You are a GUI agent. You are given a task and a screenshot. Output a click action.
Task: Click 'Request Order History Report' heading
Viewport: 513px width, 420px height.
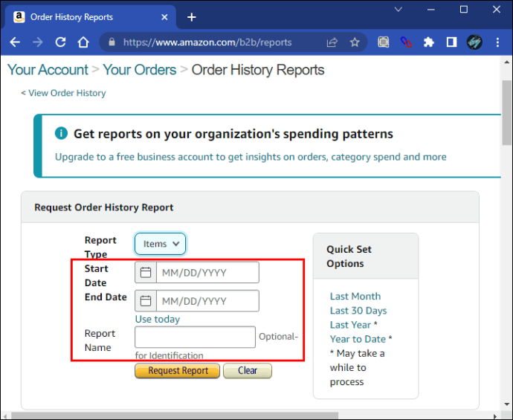(103, 207)
